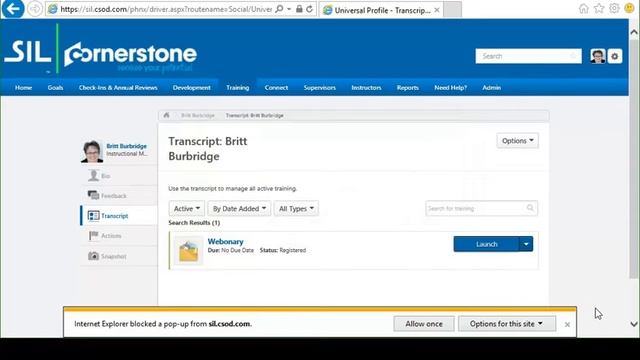The height and width of the screenshot is (360, 640).
Task: Click the Refresh page icon
Action: click(309, 9)
